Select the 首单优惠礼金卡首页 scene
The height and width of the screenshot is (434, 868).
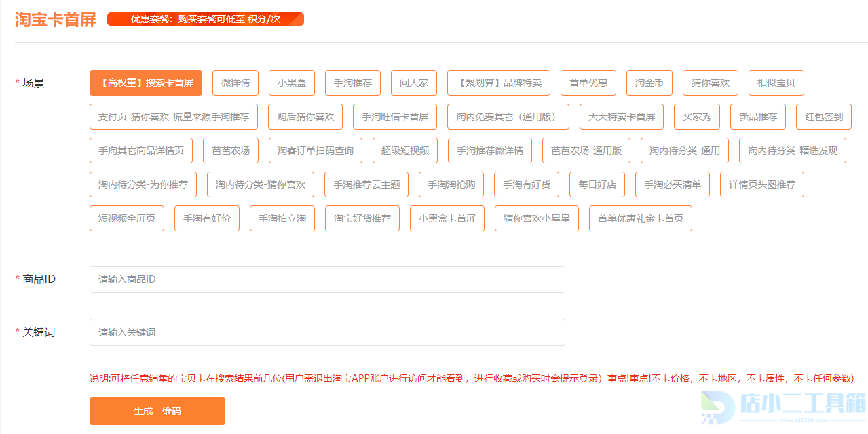tap(641, 218)
